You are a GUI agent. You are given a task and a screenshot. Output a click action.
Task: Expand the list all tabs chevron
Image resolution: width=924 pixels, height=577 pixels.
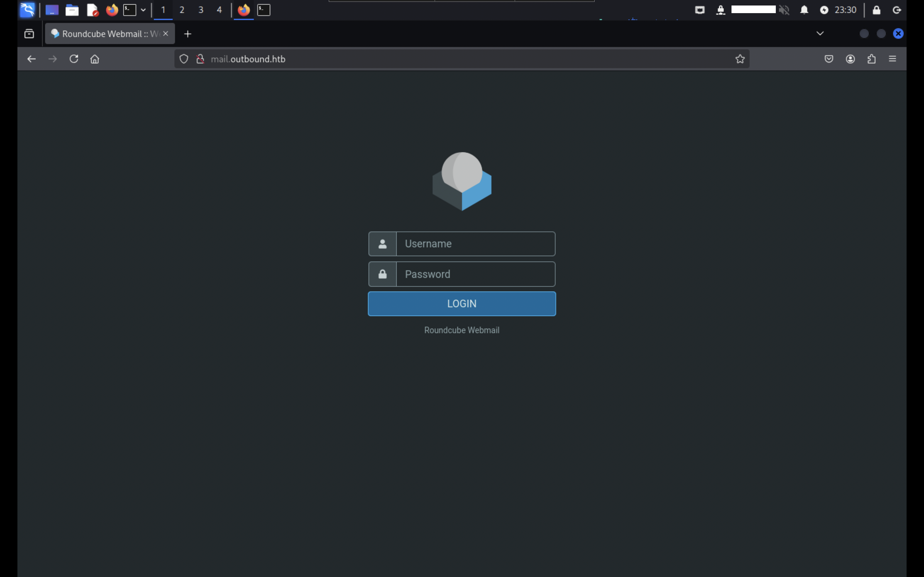point(820,34)
